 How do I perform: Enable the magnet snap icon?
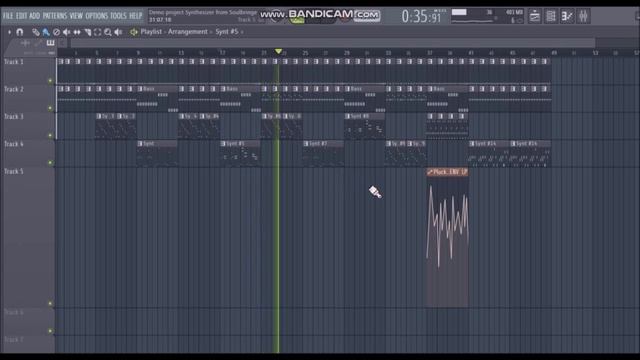point(20,32)
